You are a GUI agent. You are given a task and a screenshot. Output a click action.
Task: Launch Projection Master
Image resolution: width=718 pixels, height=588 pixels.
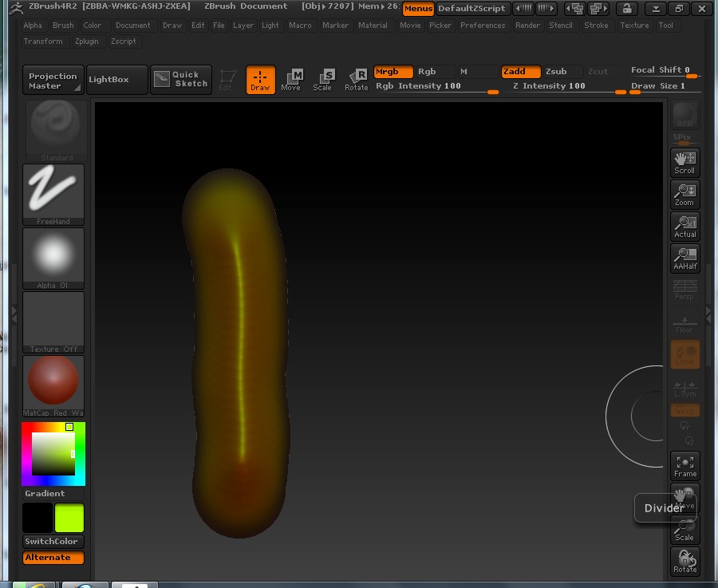coord(53,80)
